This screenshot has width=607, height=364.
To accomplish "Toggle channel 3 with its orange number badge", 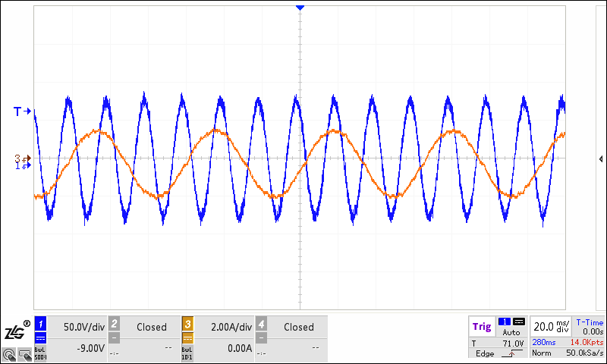I will pos(188,324).
